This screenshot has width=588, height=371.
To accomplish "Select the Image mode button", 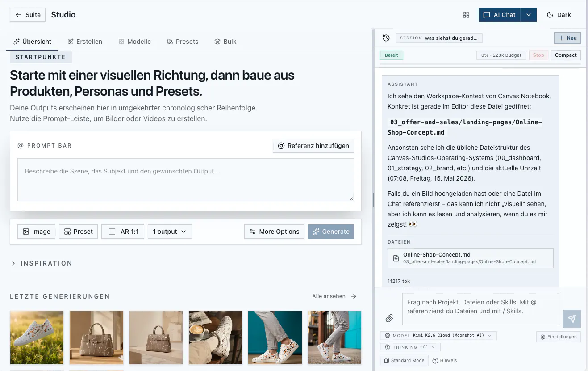I will [x=36, y=232].
